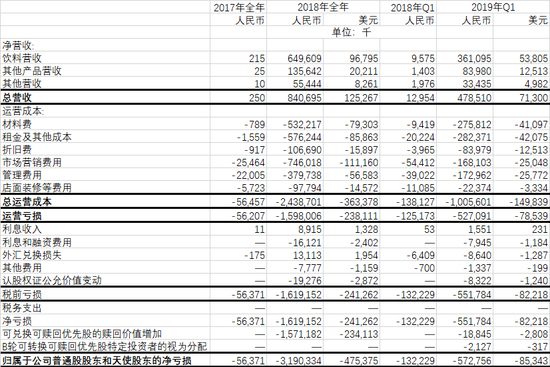
Task: Select the 税务支出 row label
Action: 22,308
